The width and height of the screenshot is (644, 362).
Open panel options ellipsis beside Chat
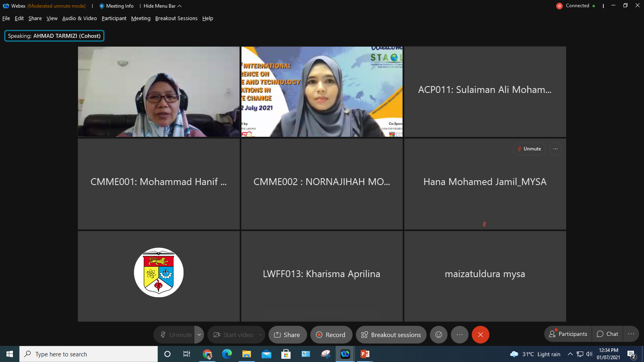(631, 334)
